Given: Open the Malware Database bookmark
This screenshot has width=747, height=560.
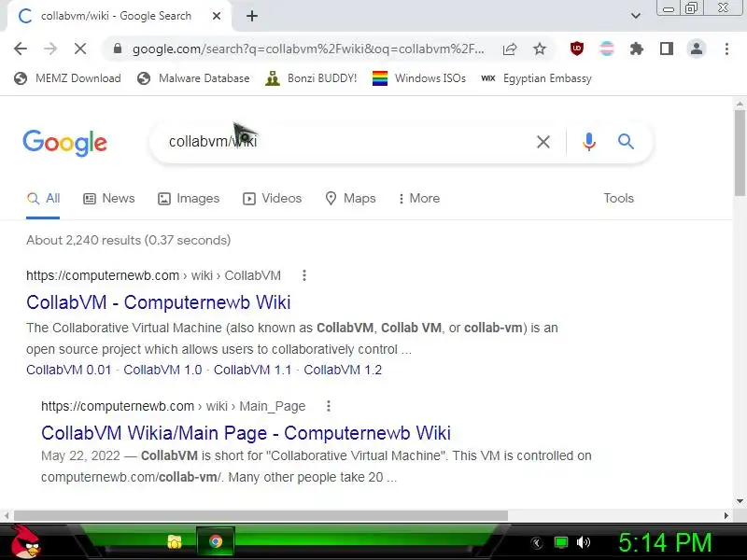Looking at the screenshot, I should (x=193, y=78).
